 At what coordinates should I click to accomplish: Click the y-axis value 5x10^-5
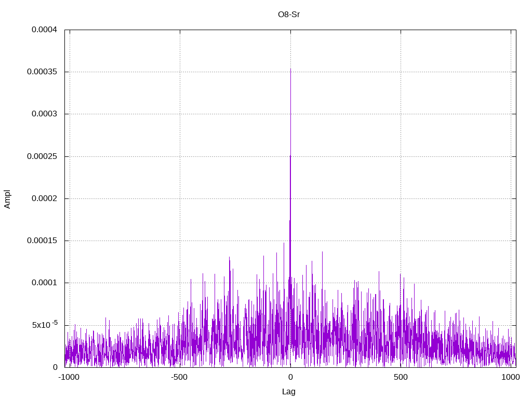[45, 325]
